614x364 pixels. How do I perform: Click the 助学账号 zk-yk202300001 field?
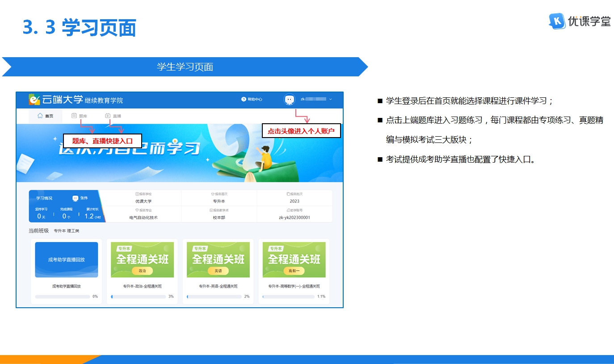(294, 218)
